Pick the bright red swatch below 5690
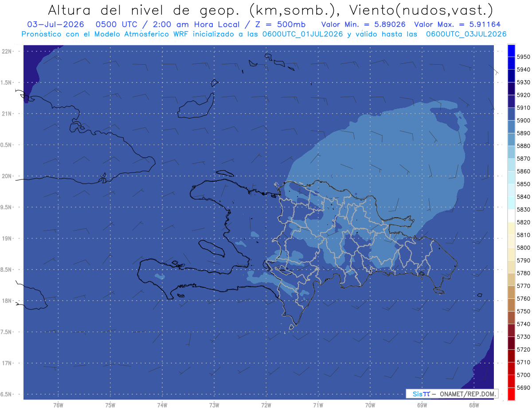This screenshot has height=411, width=532. pos(511,394)
